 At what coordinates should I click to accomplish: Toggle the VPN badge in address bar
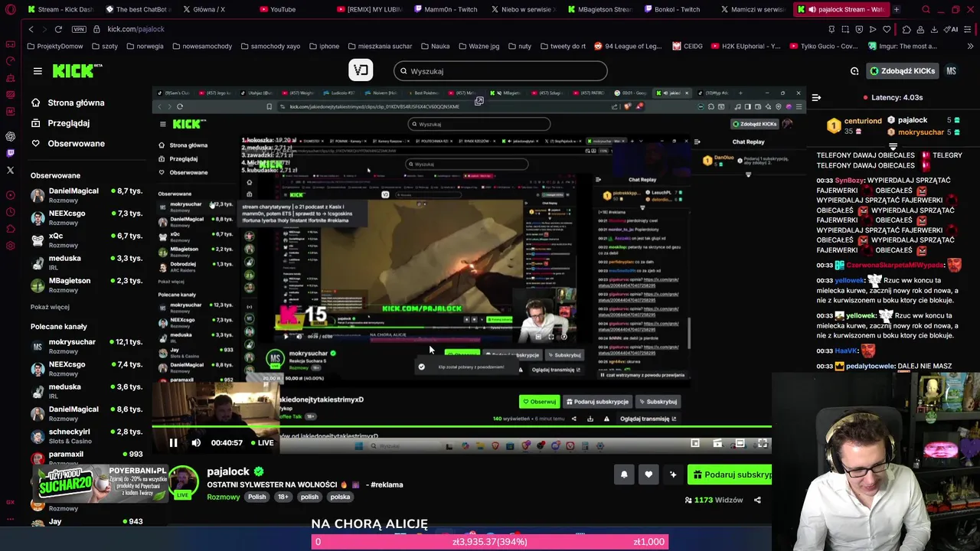point(78,29)
